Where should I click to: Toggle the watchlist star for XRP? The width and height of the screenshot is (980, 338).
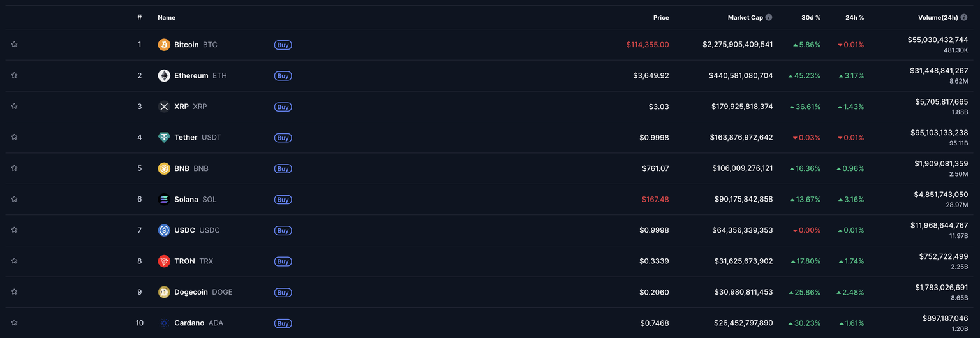(14, 107)
